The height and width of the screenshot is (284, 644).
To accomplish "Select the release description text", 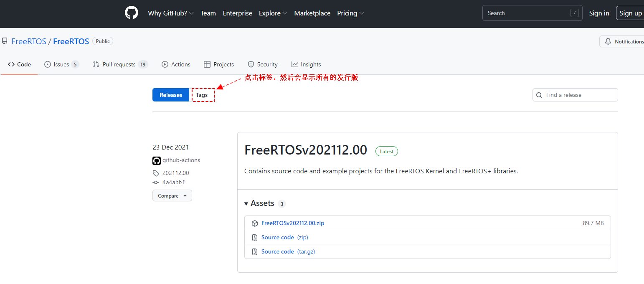I will [381, 171].
